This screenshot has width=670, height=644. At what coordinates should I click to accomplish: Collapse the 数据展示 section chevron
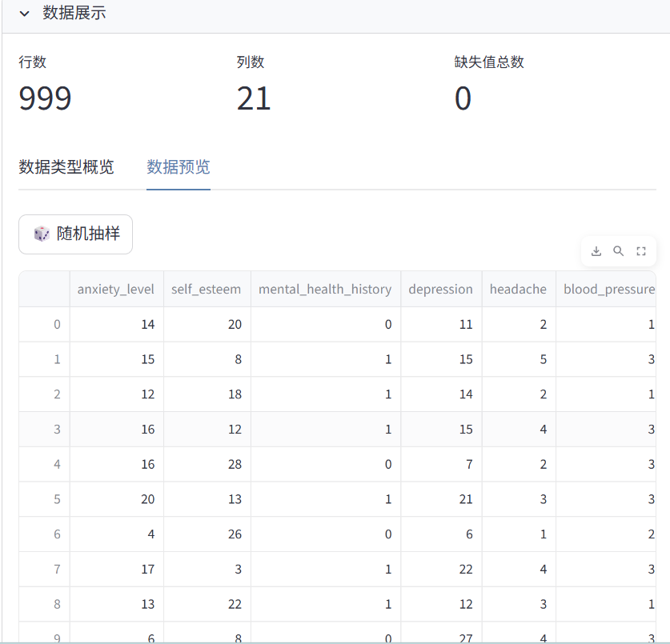[25, 14]
